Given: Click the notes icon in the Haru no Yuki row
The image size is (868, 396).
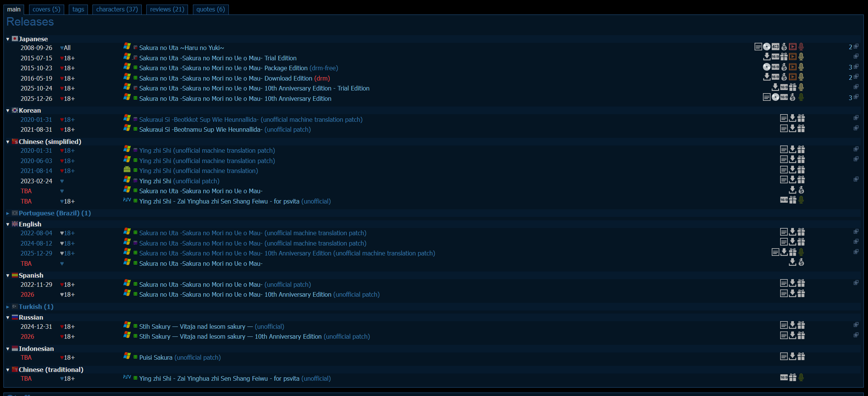Looking at the screenshot, I should (x=758, y=47).
